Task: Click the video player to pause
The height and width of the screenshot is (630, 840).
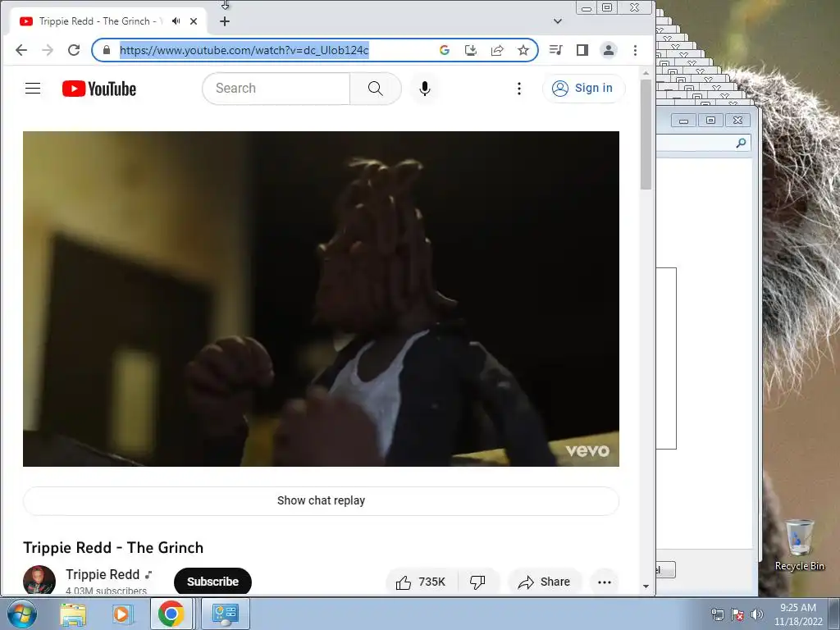Action: click(x=321, y=299)
